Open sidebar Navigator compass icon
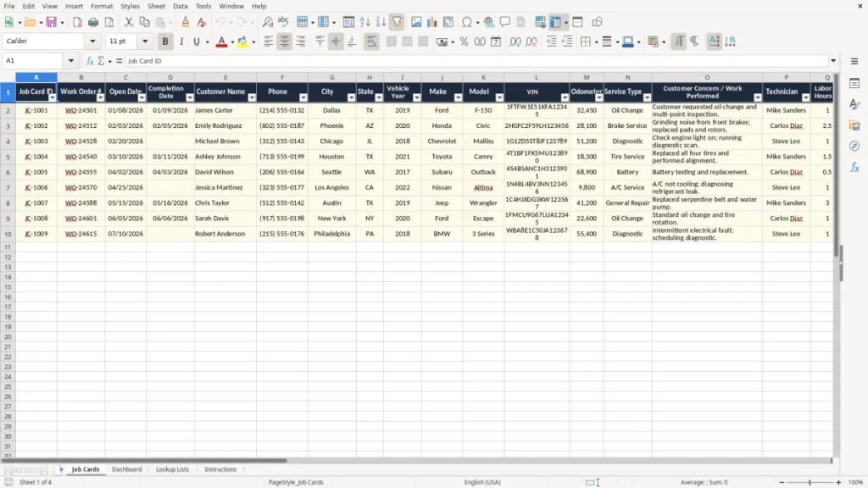Image resolution: width=868 pixels, height=488 pixels. 854,146
